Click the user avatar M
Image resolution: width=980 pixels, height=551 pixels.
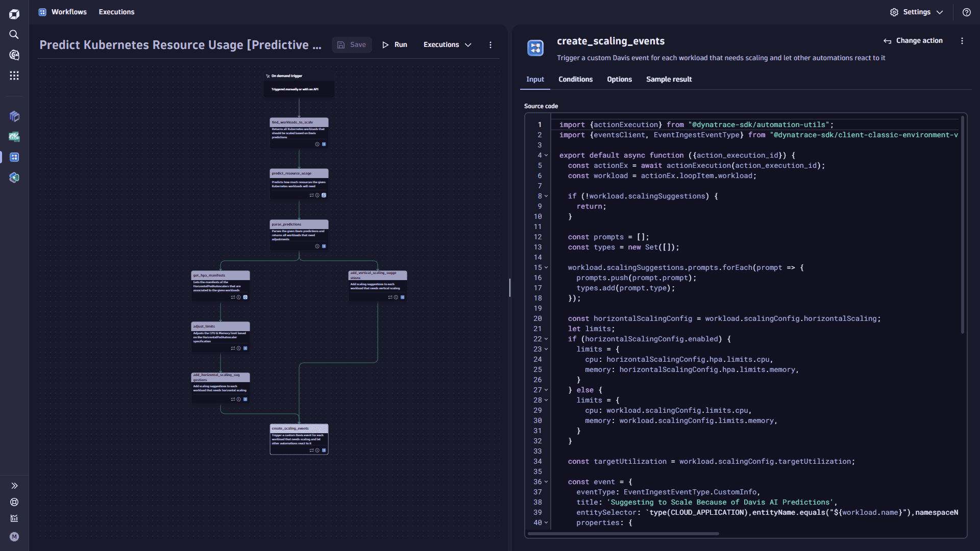click(x=14, y=537)
